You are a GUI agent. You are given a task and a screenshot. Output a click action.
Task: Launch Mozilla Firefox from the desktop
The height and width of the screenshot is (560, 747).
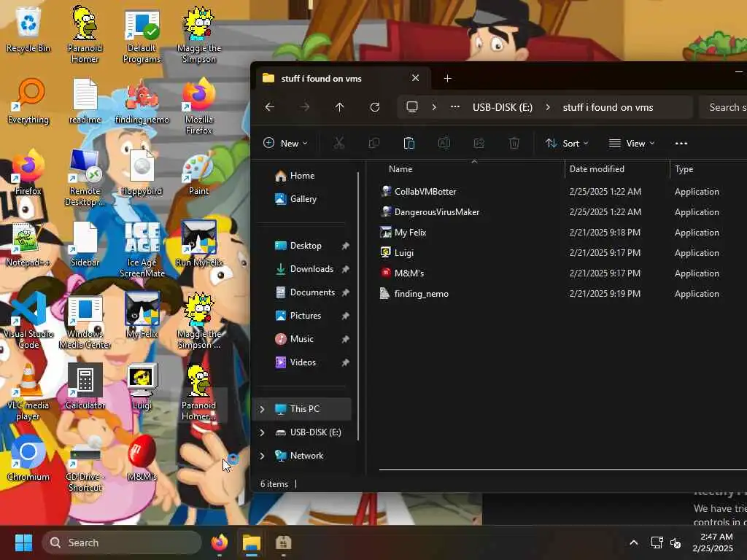pos(198,106)
